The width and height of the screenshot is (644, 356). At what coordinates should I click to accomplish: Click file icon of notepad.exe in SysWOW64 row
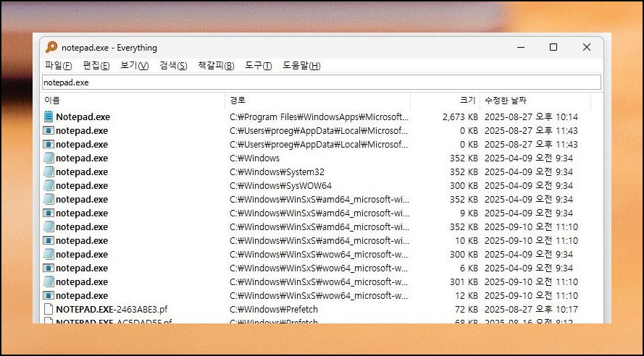tap(49, 185)
